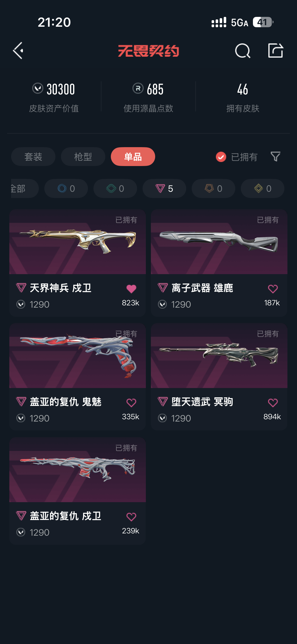Select the 全部 filter chip
297x644 pixels.
pos(25,188)
